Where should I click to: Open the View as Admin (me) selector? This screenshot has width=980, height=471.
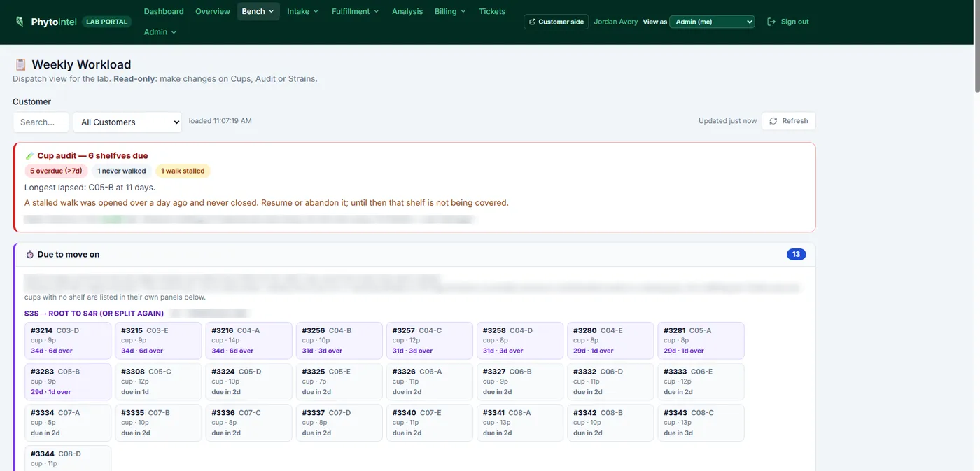tap(712, 22)
